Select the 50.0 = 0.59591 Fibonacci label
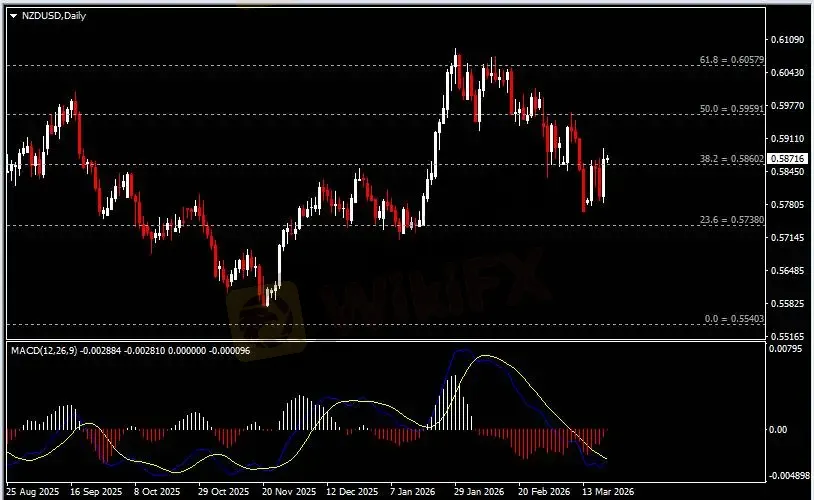This screenshot has height=500, width=814. click(732, 108)
